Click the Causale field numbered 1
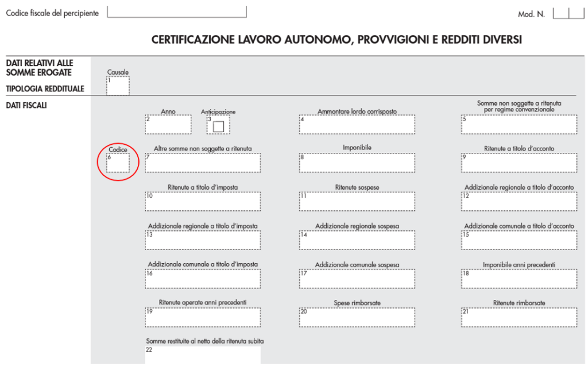 (118, 86)
